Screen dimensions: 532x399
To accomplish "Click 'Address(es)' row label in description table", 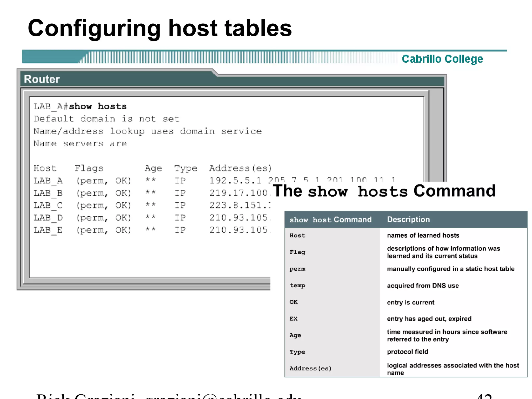I will pyautogui.click(x=310, y=369).
